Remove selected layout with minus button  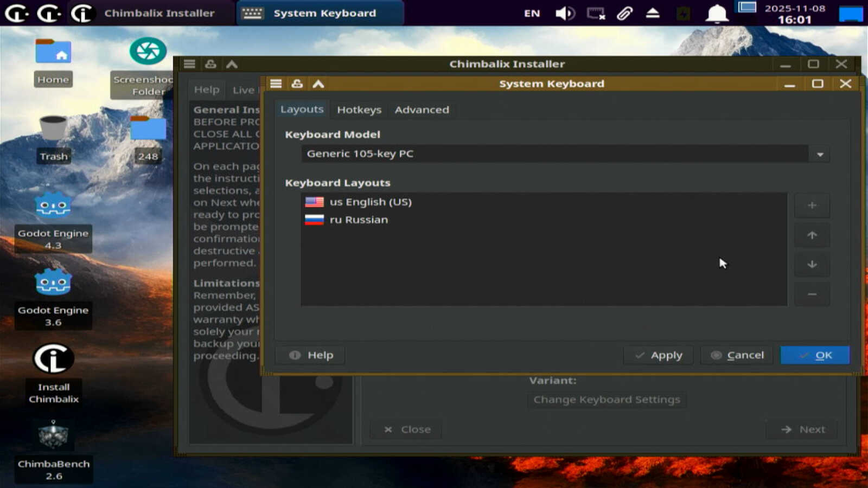coord(812,294)
